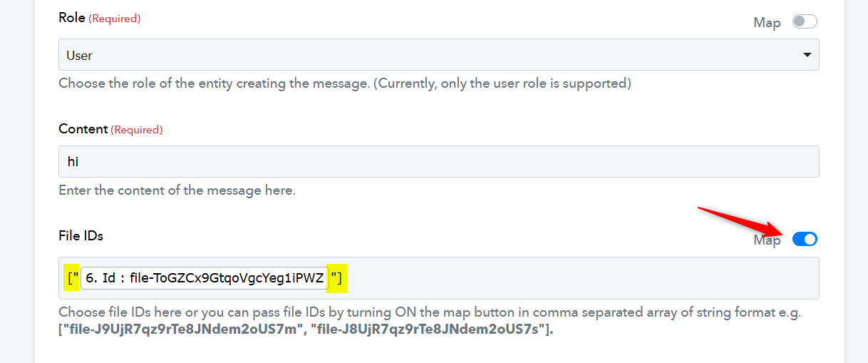Click the Map label beside File IDs toggle
The image size is (868, 363).
coord(767,240)
